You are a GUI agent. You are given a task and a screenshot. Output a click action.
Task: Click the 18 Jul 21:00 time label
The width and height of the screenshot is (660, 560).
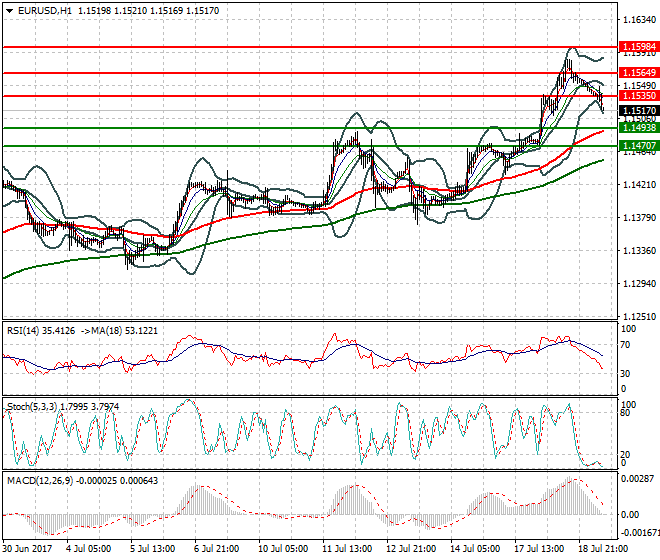click(x=603, y=549)
